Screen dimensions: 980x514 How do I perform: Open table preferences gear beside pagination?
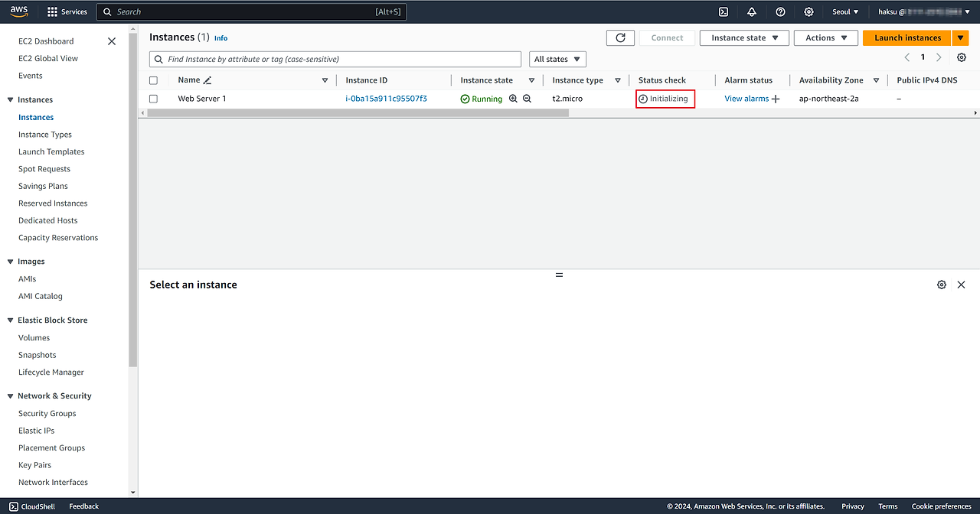click(x=962, y=57)
